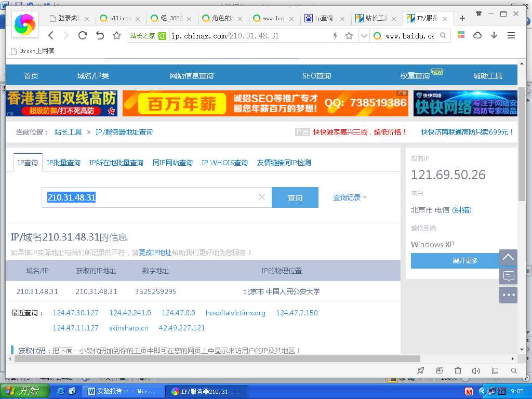Screen dimensions: 532x399
Task: Click the search magnifier in Baidu box
Action: (443, 35)
